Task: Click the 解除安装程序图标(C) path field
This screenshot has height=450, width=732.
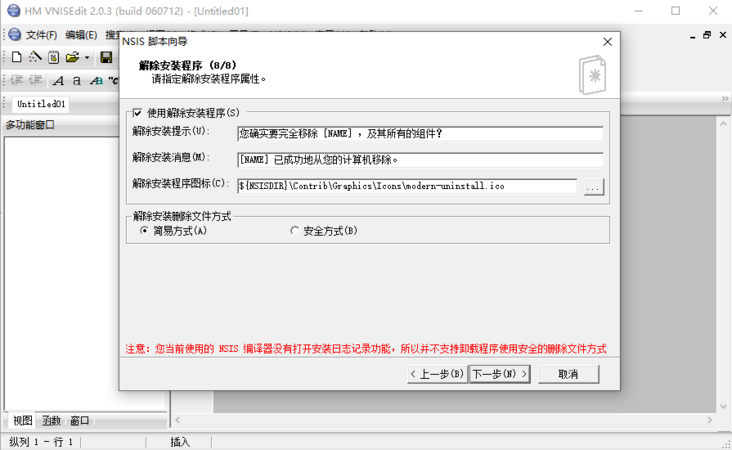Action: pos(407,186)
